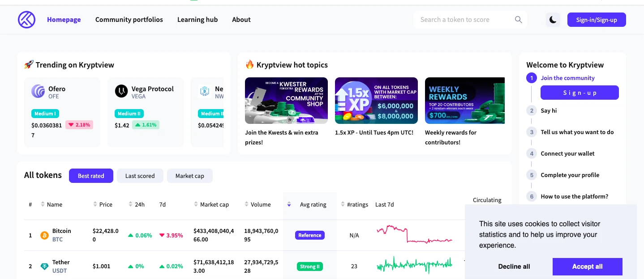Select the 'Complete your profile' step
Screen dimensions: 644x279
[570, 175]
